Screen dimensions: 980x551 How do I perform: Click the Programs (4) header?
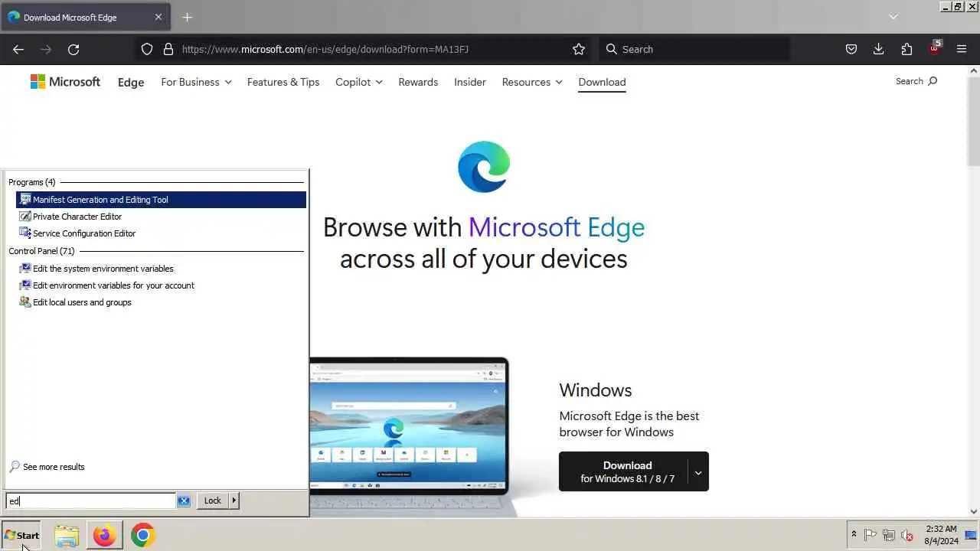(x=32, y=182)
